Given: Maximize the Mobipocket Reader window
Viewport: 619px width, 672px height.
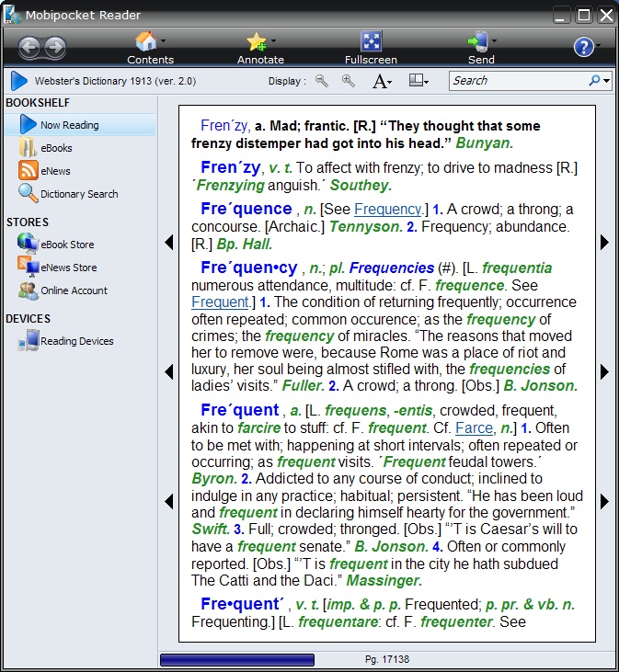Looking at the screenshot, I should (x=584, y=16).
